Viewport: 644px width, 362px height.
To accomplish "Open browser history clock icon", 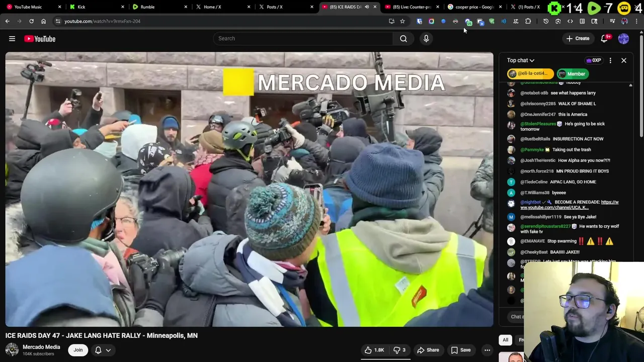I will pyautogui.click(x=546, y=21).
